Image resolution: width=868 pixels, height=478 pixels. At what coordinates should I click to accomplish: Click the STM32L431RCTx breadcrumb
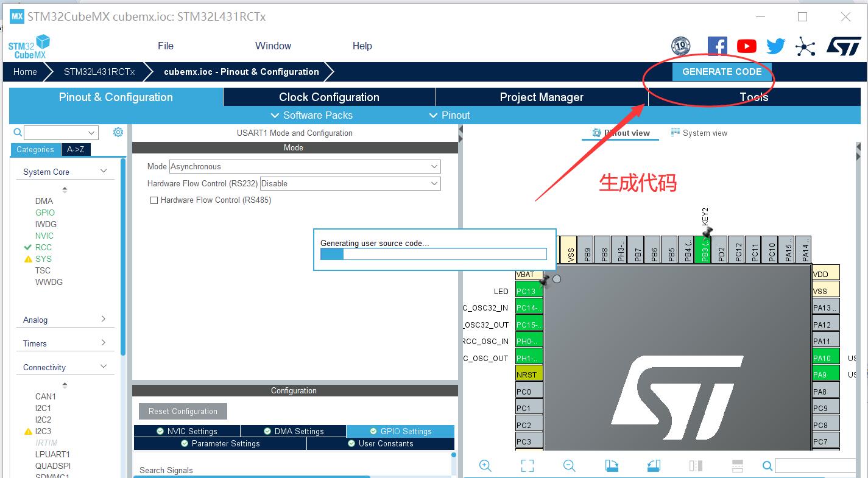pos(99,72)
